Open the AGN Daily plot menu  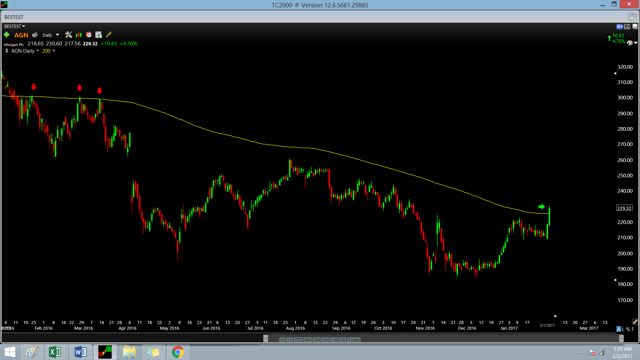coord(22,51)
